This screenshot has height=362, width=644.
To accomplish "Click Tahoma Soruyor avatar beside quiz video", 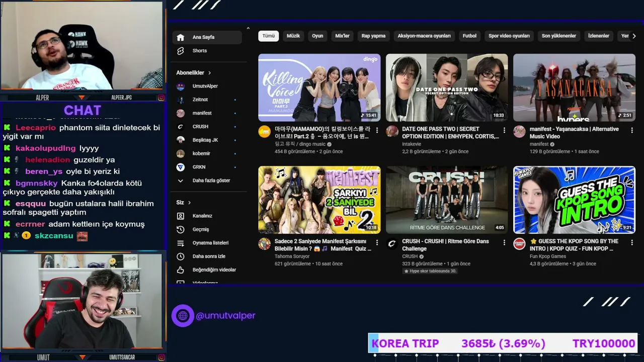I will 265,244.
